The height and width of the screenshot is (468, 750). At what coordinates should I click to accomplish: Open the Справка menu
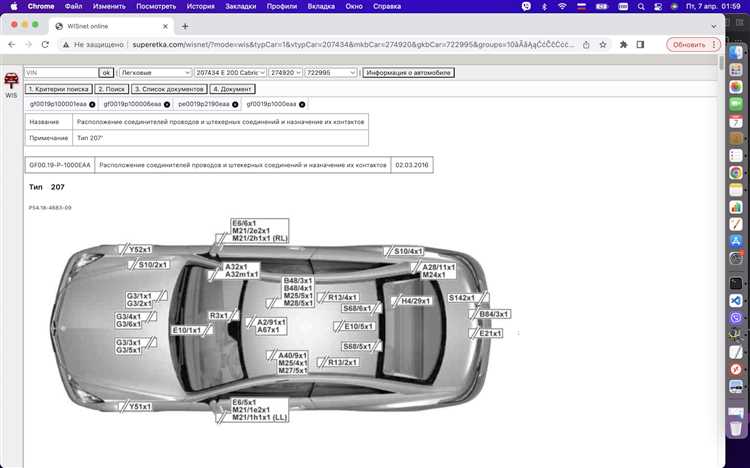click(x=386, y=6)
